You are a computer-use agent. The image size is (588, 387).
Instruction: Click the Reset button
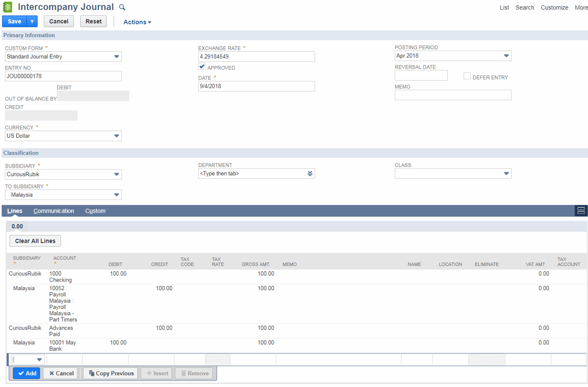pos(94,21)
